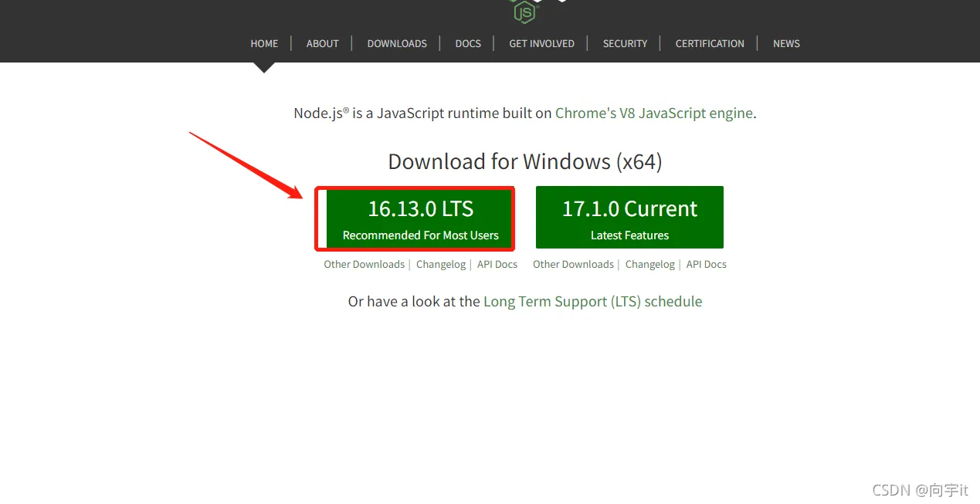Open the HOME nav item
This screenshot has height=504, width=980.
point(264,44)
